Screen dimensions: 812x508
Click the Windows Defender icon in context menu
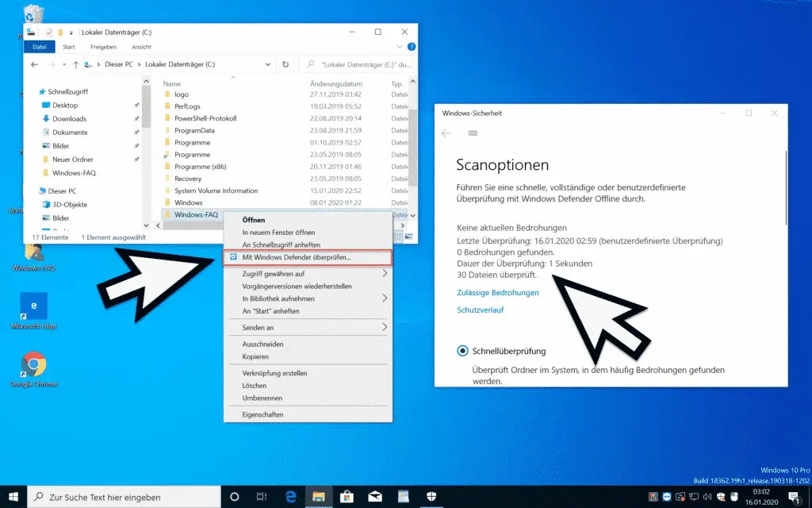[x=234, y=257]
